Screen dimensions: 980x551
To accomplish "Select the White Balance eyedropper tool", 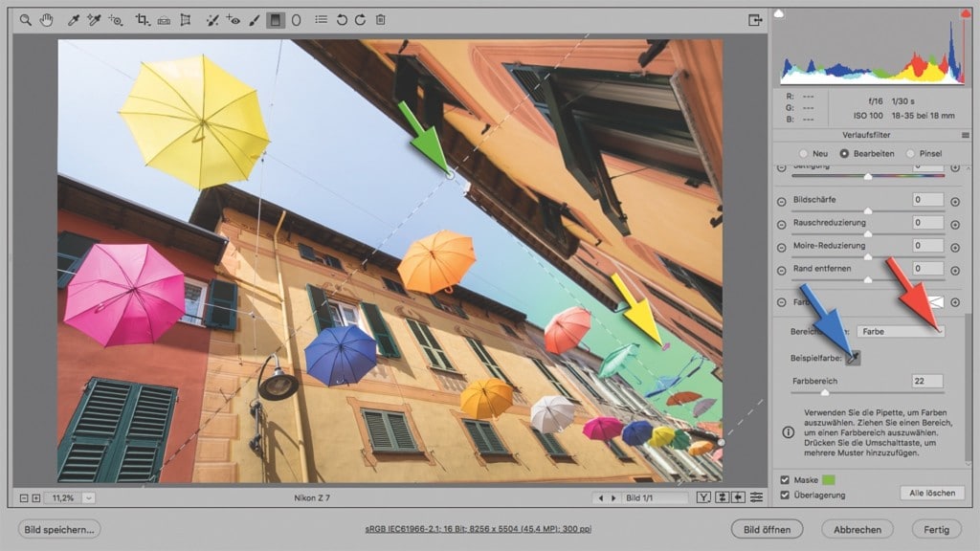I will (x=73, y=20).
